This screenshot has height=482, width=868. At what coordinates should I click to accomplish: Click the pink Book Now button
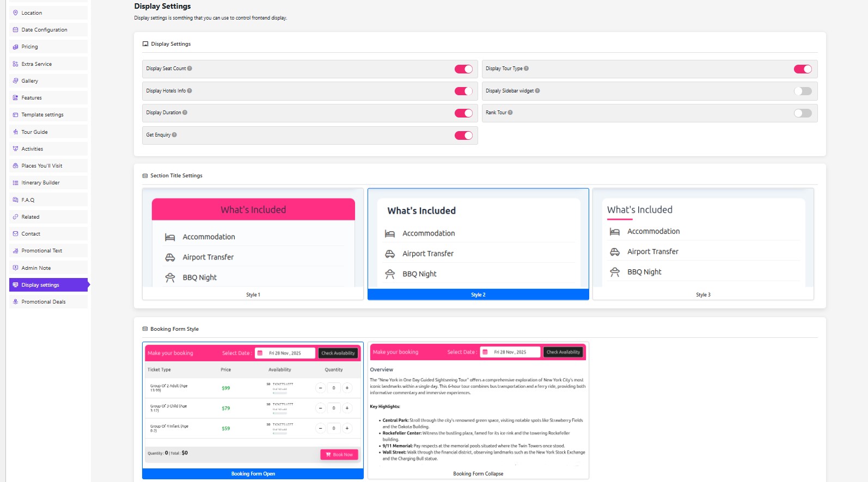(339, 455)
